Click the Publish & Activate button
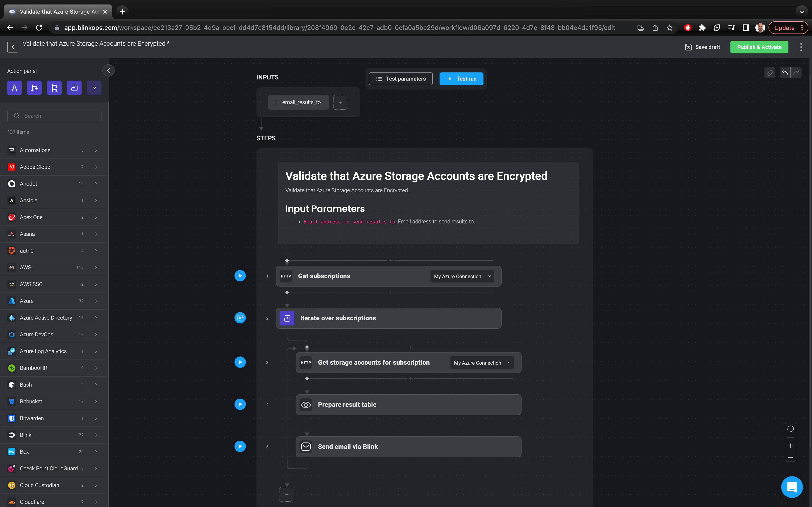This screenshot has height=507, width=812. [x=759, y=47]
